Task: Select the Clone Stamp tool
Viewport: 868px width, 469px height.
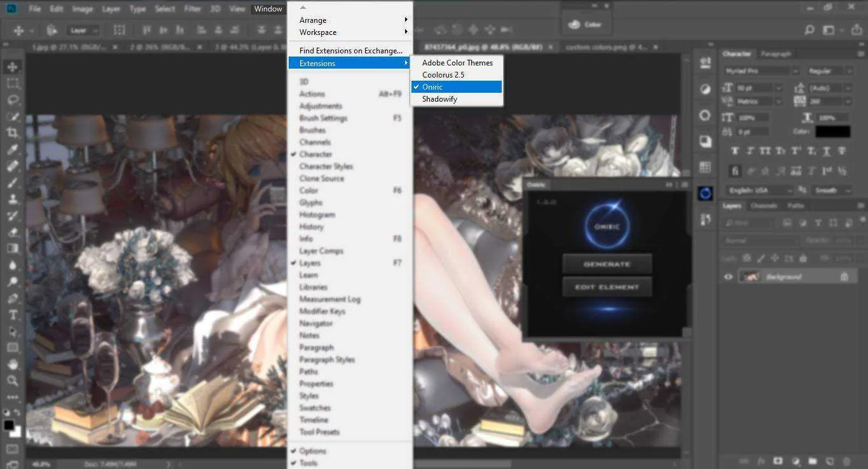Action: point(12,199)
